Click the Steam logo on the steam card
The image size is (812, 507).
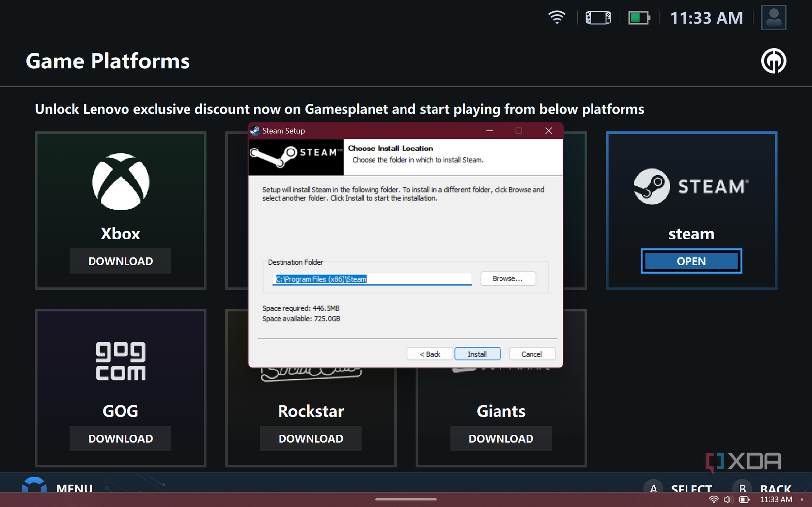(x=691, y=186)
